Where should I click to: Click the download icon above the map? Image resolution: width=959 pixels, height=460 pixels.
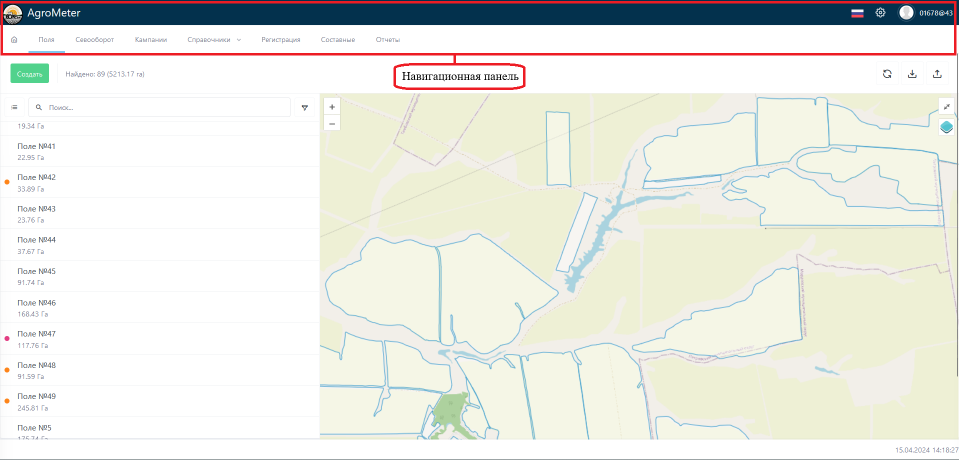click(912, 74)
